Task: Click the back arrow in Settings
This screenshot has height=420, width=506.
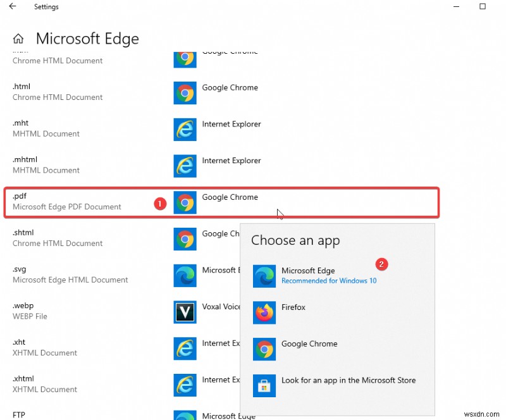Action: (13, 6)
